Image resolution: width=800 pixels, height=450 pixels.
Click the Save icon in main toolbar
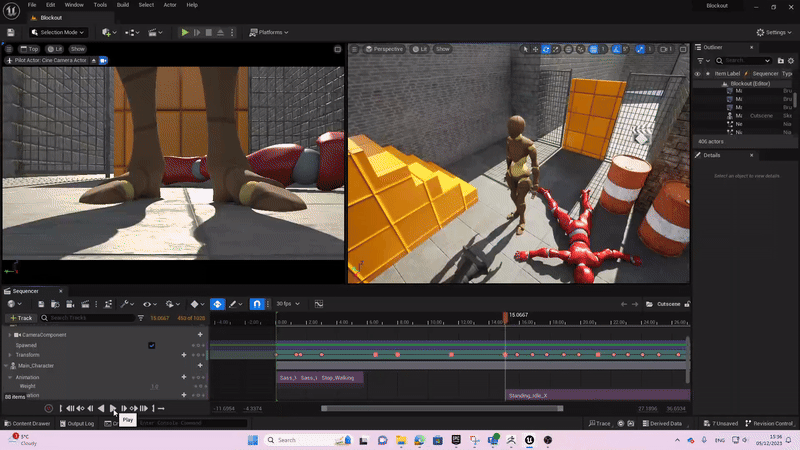tap(10, 32)
